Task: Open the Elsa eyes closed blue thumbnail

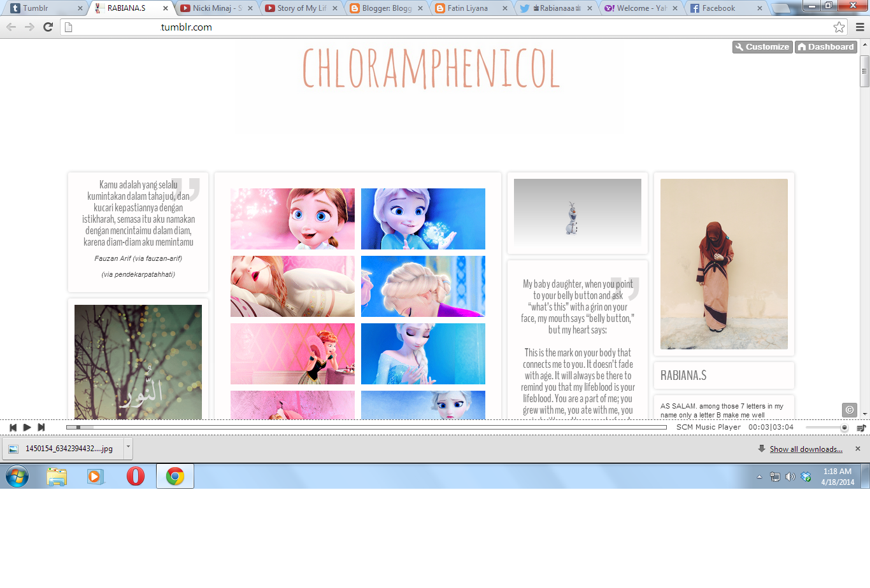Action: point(423,354)
